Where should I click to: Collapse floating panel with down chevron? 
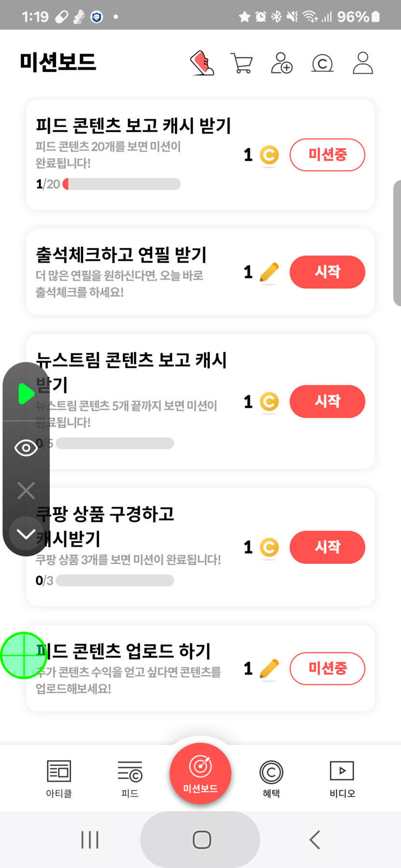coord(26,534)
